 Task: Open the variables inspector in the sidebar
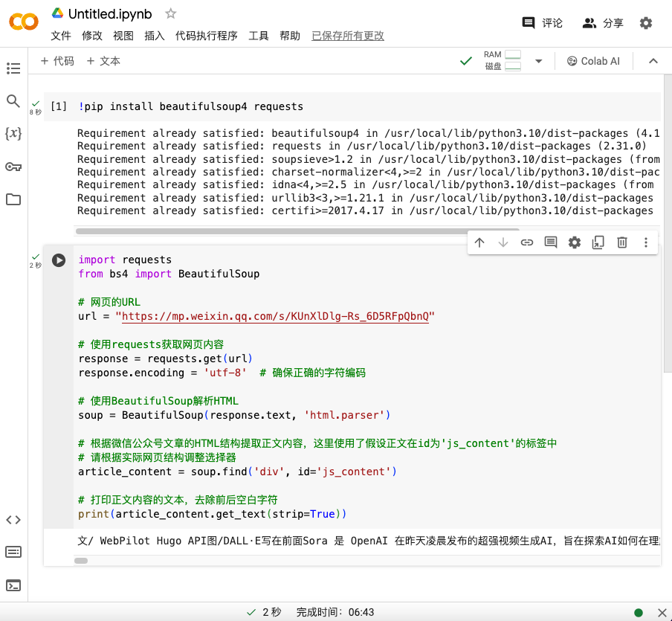tap(13, 134)
